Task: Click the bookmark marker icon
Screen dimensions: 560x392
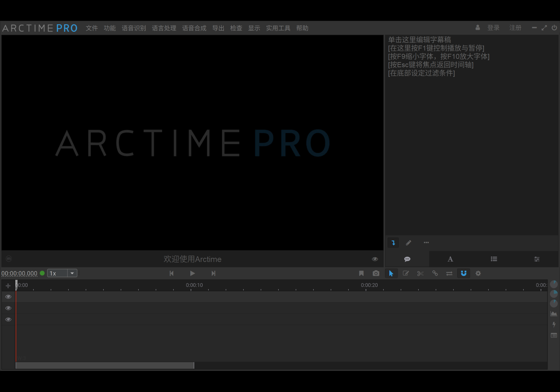Action: pos(361,273)
